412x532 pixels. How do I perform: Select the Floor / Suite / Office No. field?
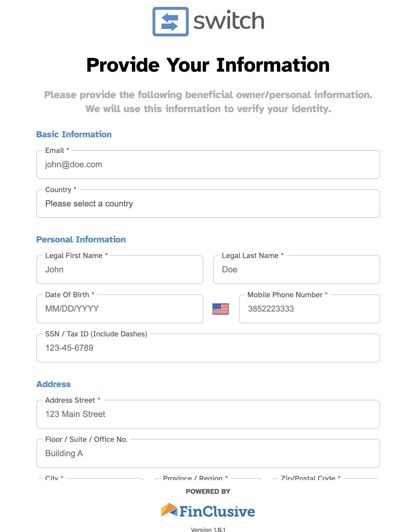[x=208, y=453]
